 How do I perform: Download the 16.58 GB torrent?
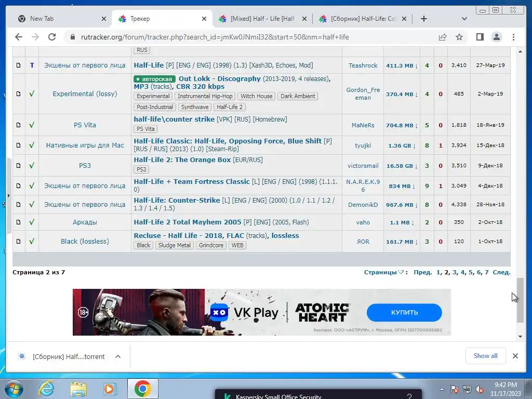click(x=402, y=166)
